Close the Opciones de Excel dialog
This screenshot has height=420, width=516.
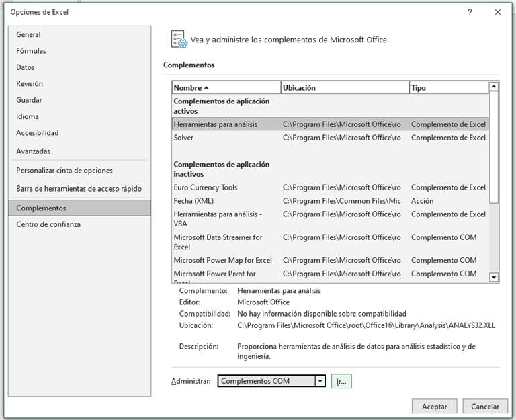(x=498, y=13)
